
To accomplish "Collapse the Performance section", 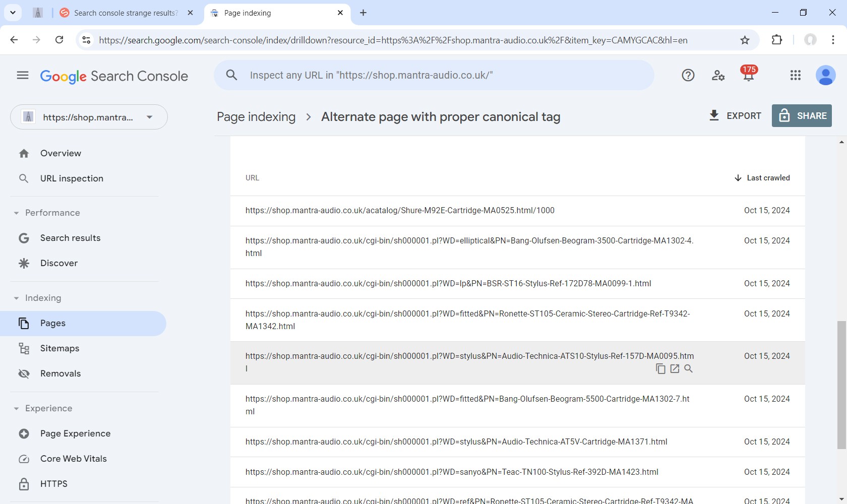I will [x=16, y=213].
